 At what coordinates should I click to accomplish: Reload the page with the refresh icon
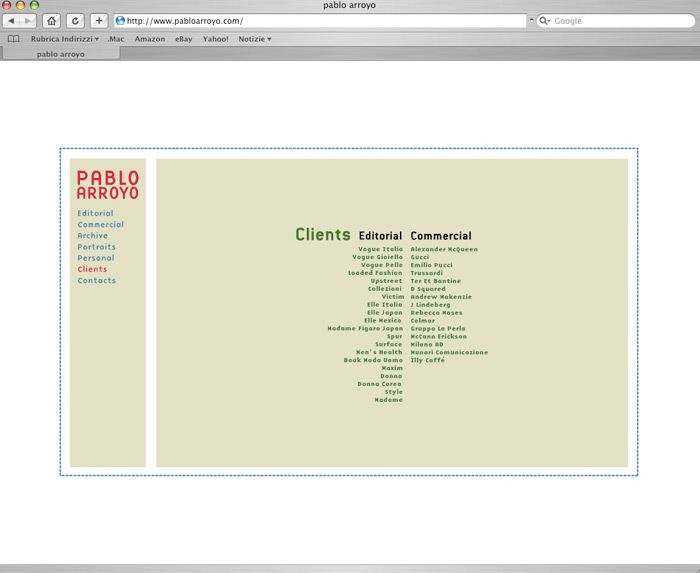75,21
